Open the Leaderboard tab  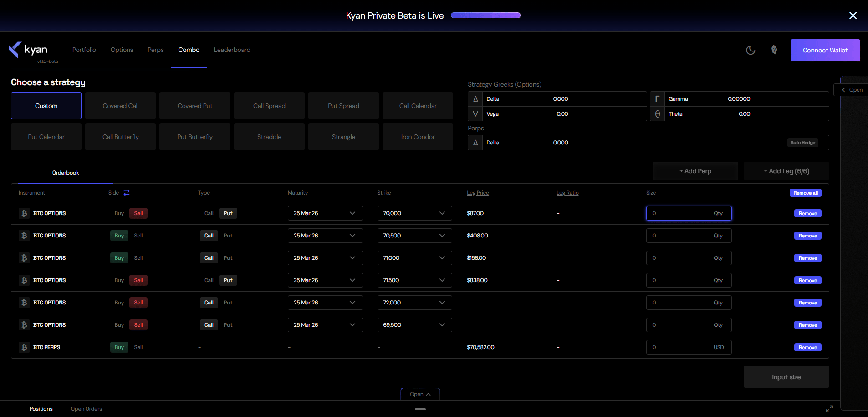(x=232, y=50)
